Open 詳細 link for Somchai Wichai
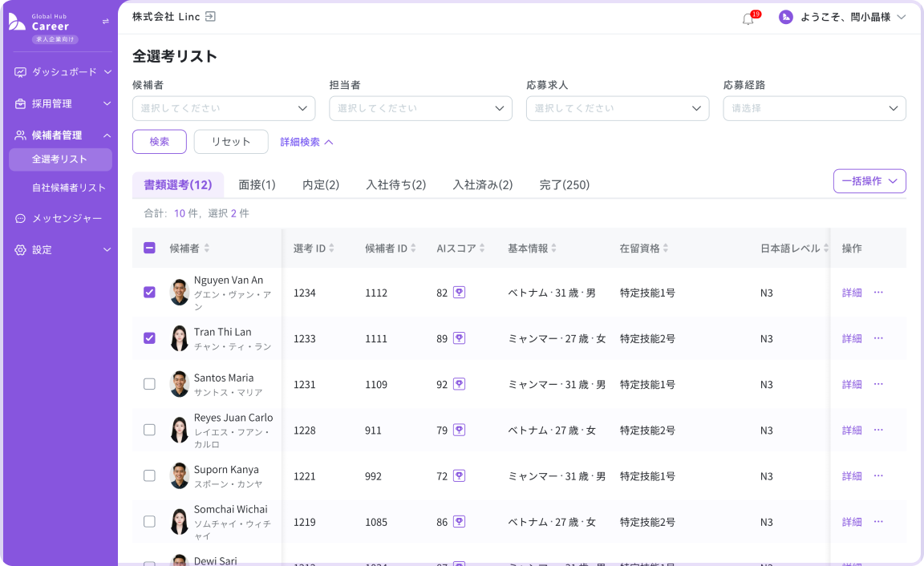The width and height of the screenshot is (924, 566). [852, 523]
